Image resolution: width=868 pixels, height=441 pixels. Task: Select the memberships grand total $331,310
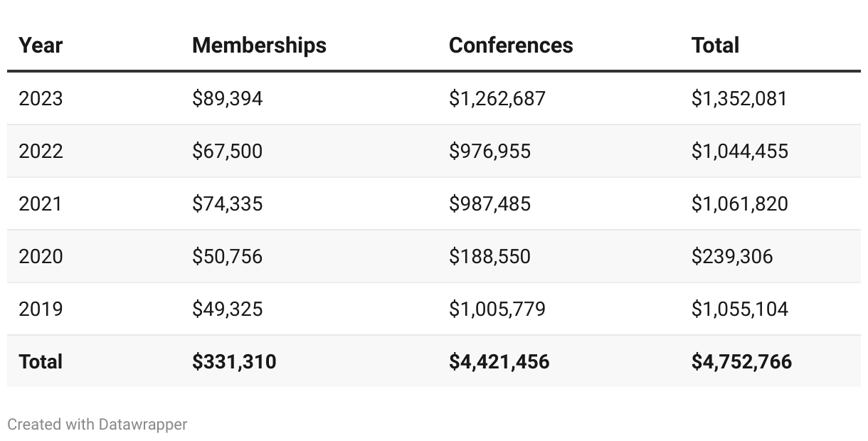[234, 361]
